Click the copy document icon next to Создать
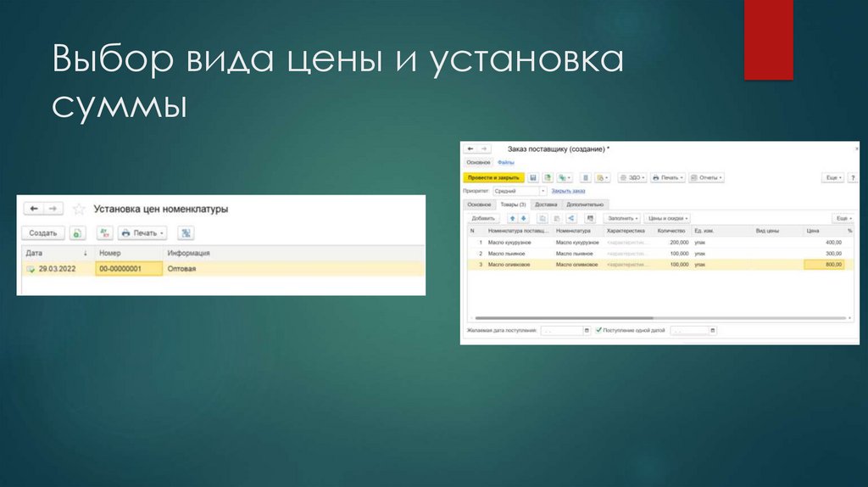This screenshot has width=868, height=487. (77, 233)
